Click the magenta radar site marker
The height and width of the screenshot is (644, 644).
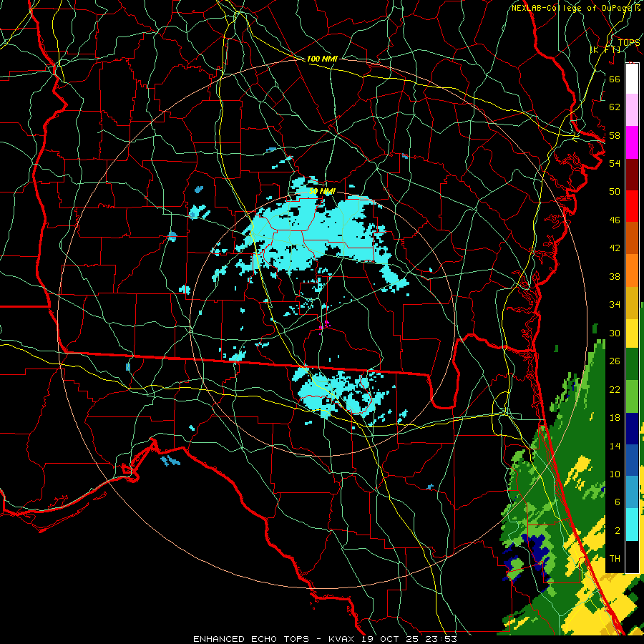click(x=324, y=326)
